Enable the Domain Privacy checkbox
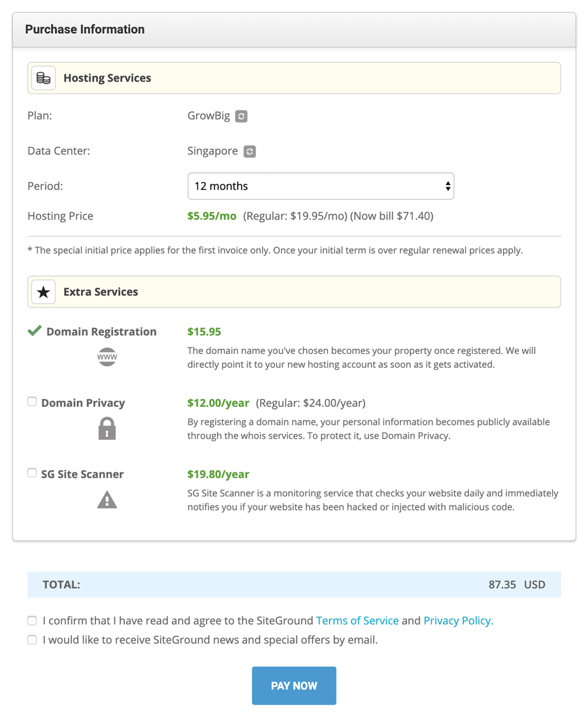588x717 pixels. [x=32, y=402]
